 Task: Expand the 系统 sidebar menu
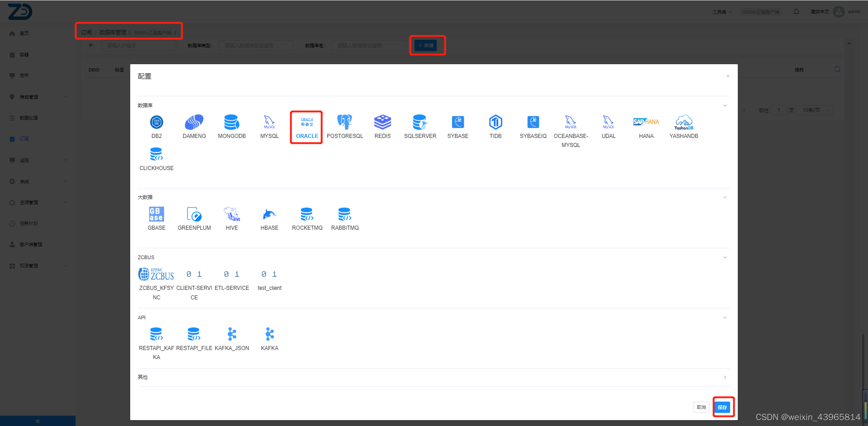click(38, 181)
